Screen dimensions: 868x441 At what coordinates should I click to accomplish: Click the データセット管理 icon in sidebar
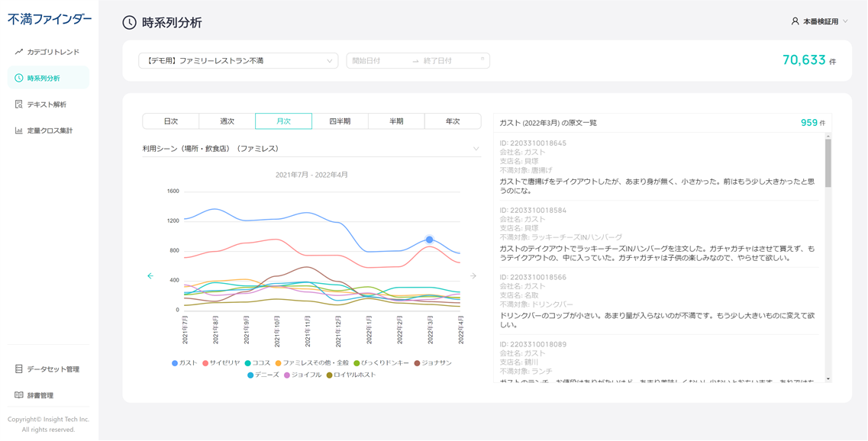tap(19, 369)
